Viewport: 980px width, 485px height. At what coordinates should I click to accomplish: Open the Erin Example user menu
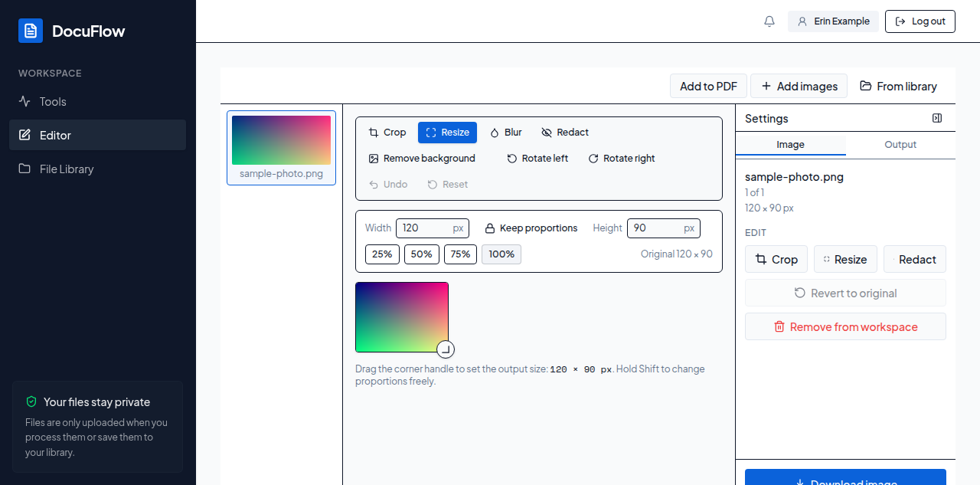point(833,21)
